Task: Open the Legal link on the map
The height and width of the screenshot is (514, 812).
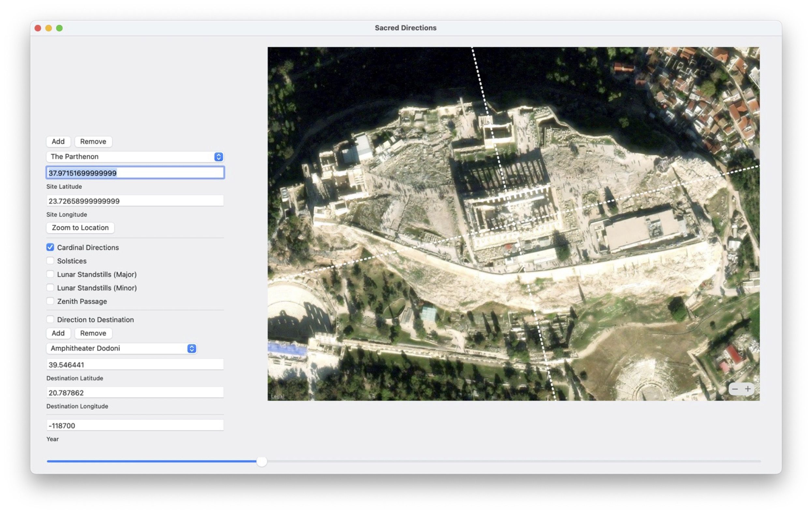Action: [277, 396]
